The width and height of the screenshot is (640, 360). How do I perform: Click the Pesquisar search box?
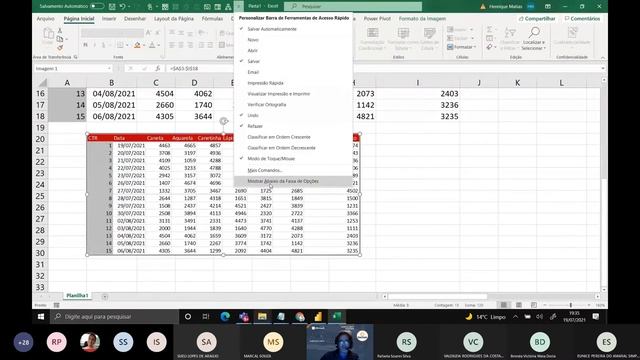(353, 7)
